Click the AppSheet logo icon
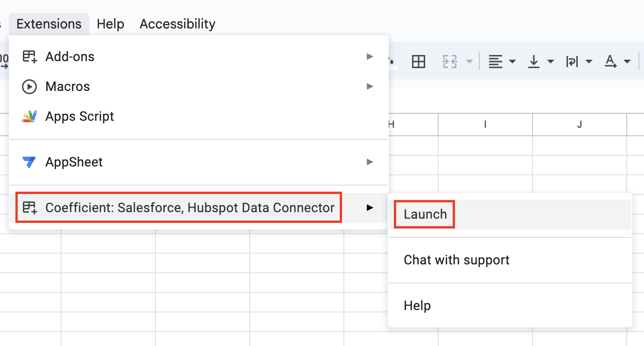The image size is (644, 346). [x=29, y=162]
